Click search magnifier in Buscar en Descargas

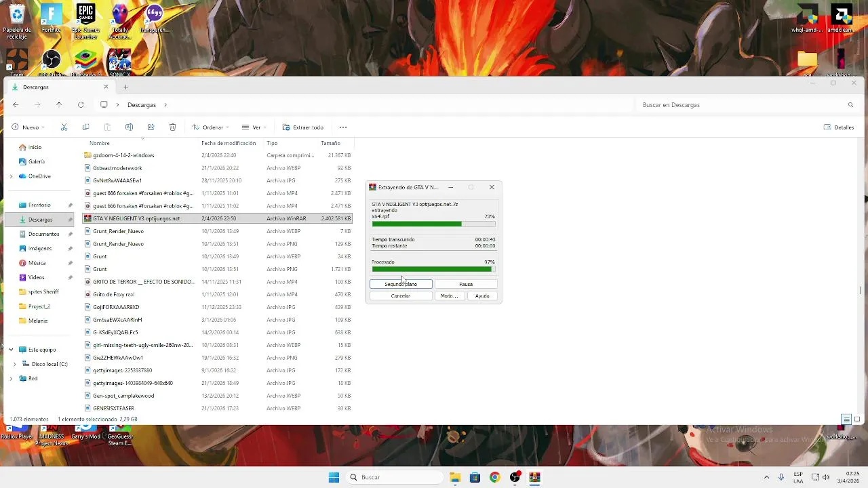(850, 104)
